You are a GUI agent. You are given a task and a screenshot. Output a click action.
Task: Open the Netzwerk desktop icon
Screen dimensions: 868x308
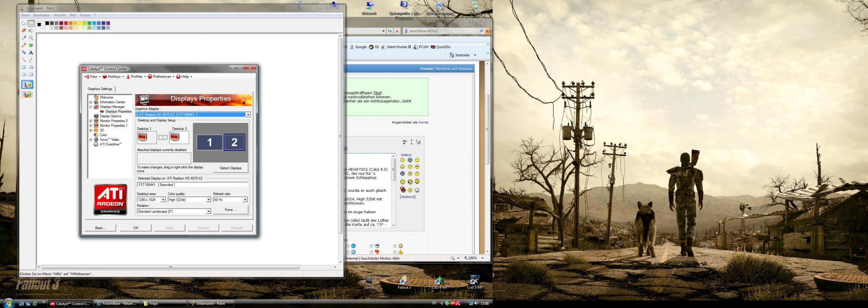369,8
